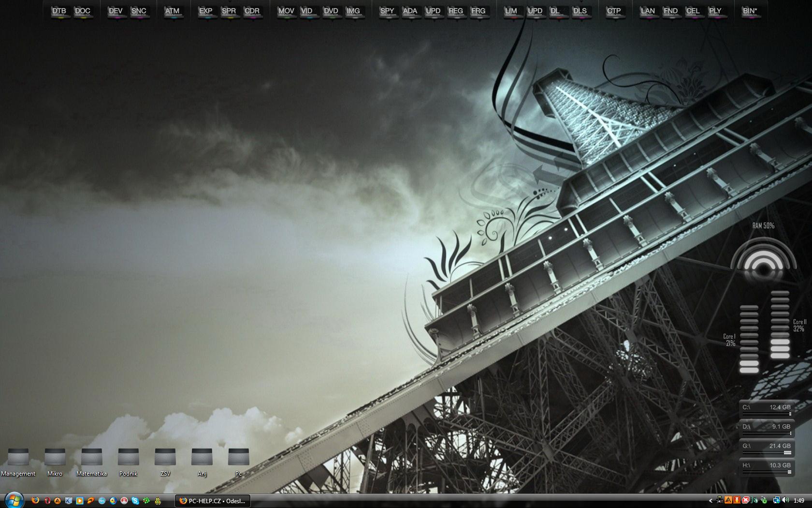
Task: Open the Matematika desktop folder
Action: tap(91, 458)
